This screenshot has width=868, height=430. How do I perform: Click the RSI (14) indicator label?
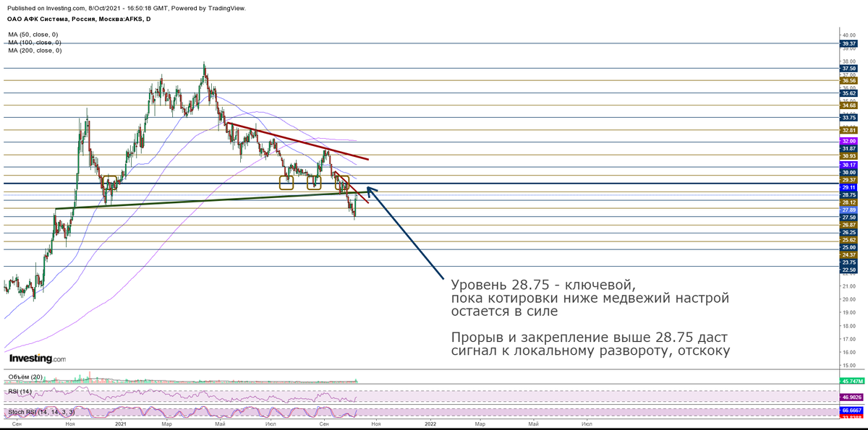(19, 391)
